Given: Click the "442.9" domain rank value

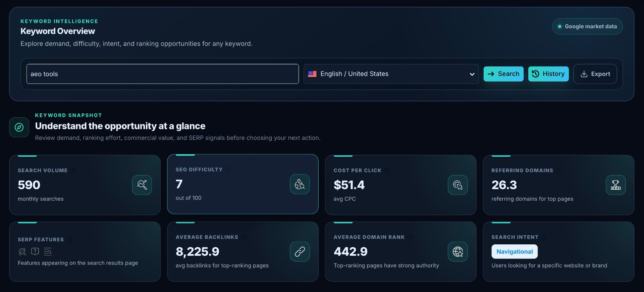Looking at the screenshot, I should click(x=351, y=252).
